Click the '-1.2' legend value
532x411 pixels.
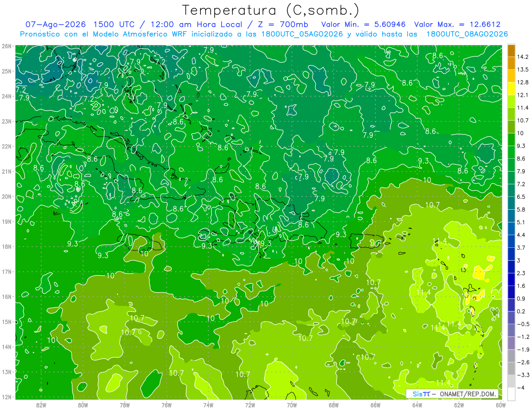point(523,337)
